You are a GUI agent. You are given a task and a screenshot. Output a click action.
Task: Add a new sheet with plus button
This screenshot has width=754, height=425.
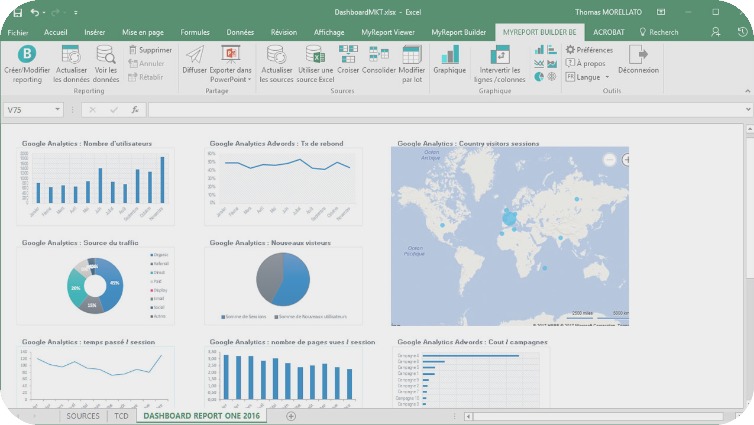(x=291, y=416)
